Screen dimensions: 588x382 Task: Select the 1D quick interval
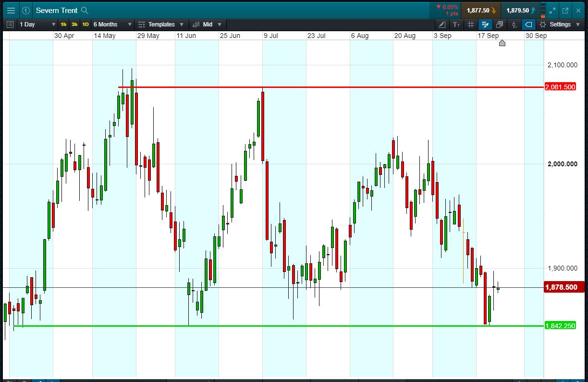click(x=86, y=25)
